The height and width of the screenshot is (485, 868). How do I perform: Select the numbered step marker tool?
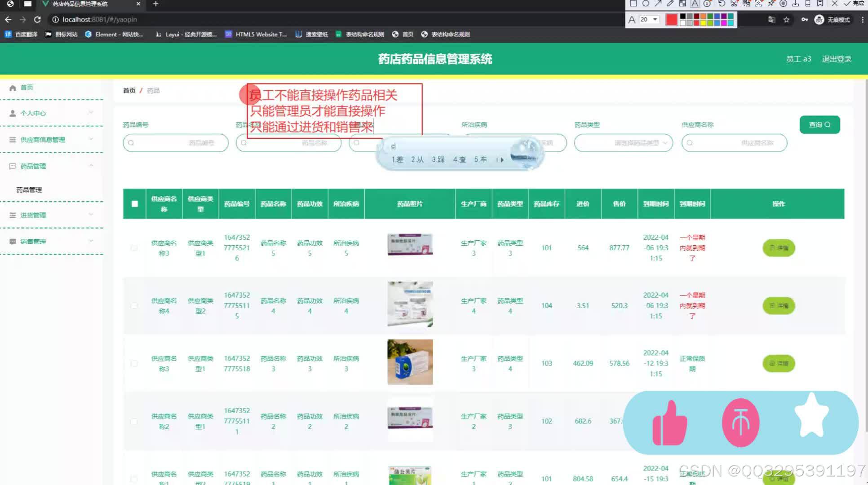707,3
